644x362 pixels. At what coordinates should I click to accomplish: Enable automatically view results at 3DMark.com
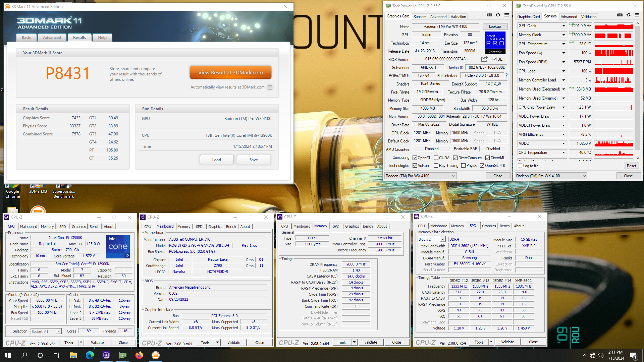(x=270, y=87)
